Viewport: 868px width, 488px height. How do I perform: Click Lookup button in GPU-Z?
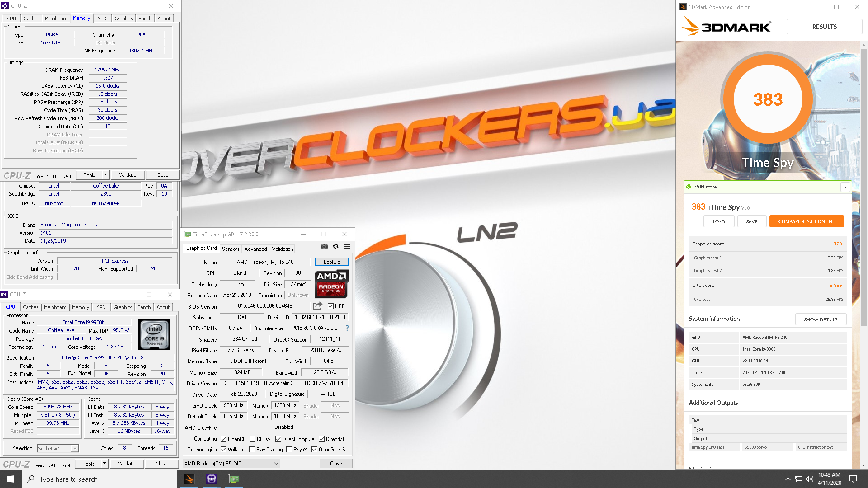[332, 262]
